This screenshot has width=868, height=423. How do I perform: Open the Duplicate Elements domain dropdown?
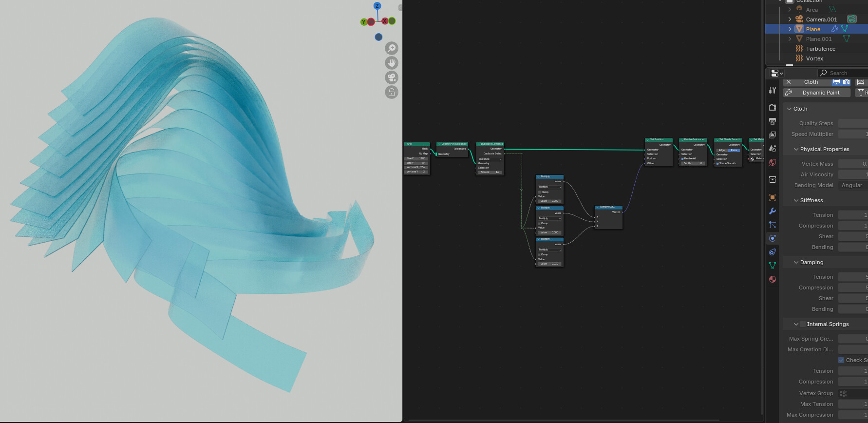(x=490, y=159)
